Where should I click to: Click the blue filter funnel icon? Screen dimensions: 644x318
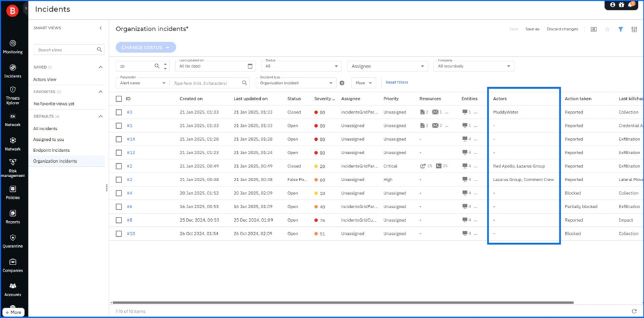pos(620,29)
